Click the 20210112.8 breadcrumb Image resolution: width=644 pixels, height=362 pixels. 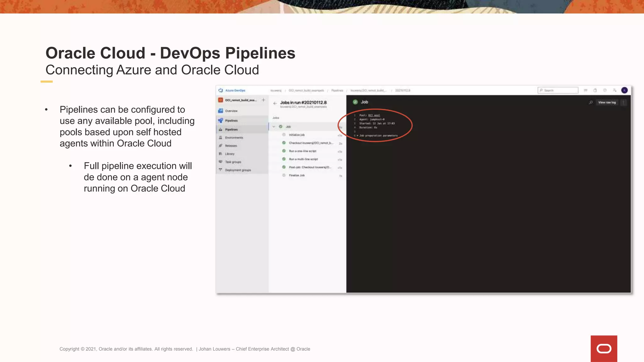[403, 90]
